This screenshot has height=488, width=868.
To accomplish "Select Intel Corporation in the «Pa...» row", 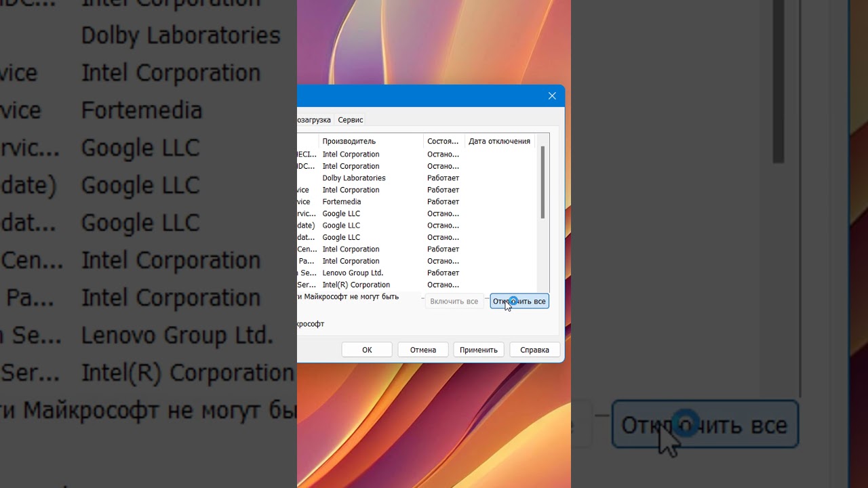I will (351, 261).
